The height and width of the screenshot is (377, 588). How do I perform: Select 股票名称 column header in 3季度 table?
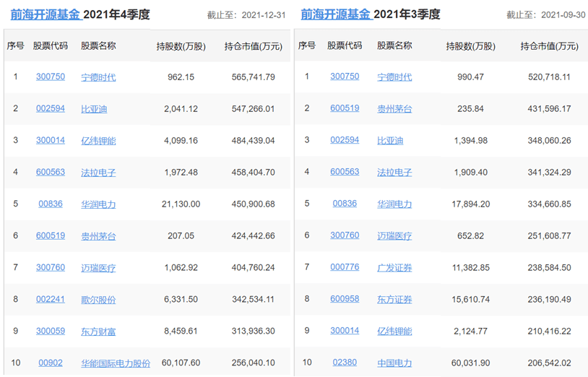tap(394, 45)
